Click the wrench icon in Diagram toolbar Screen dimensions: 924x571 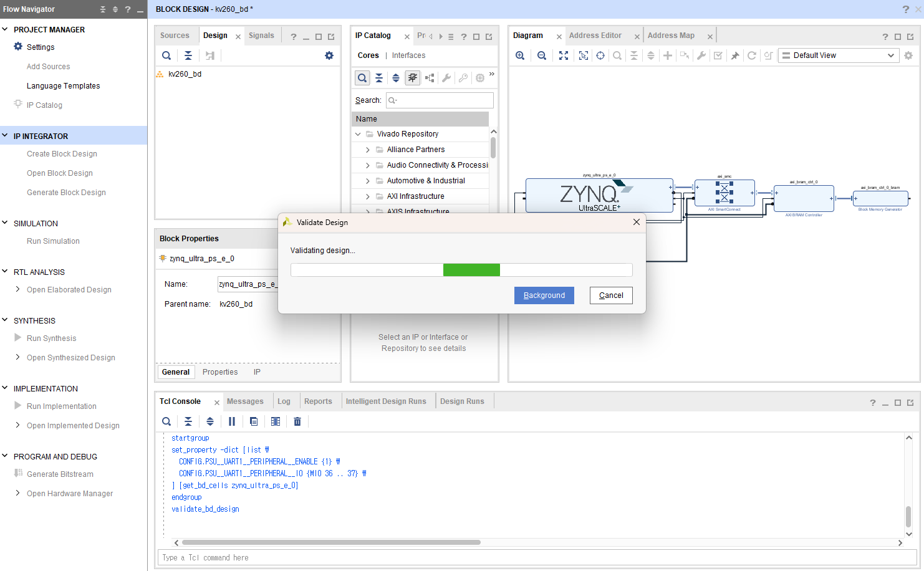tap(701, 55)
